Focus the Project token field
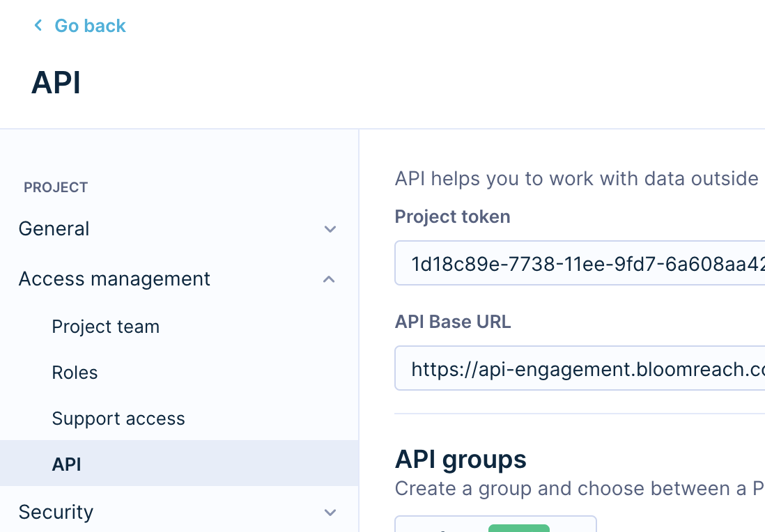The image size is (765, 532). (x=580, y=264)
